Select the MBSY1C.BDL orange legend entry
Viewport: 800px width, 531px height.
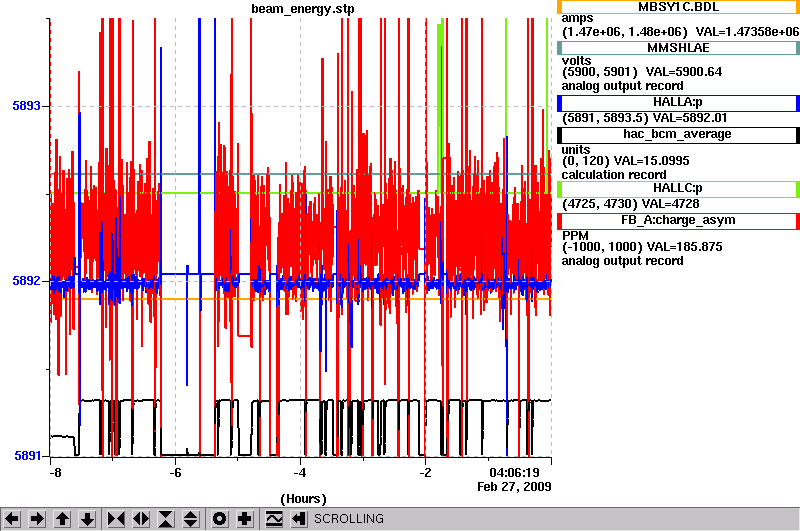click(678, 7)
